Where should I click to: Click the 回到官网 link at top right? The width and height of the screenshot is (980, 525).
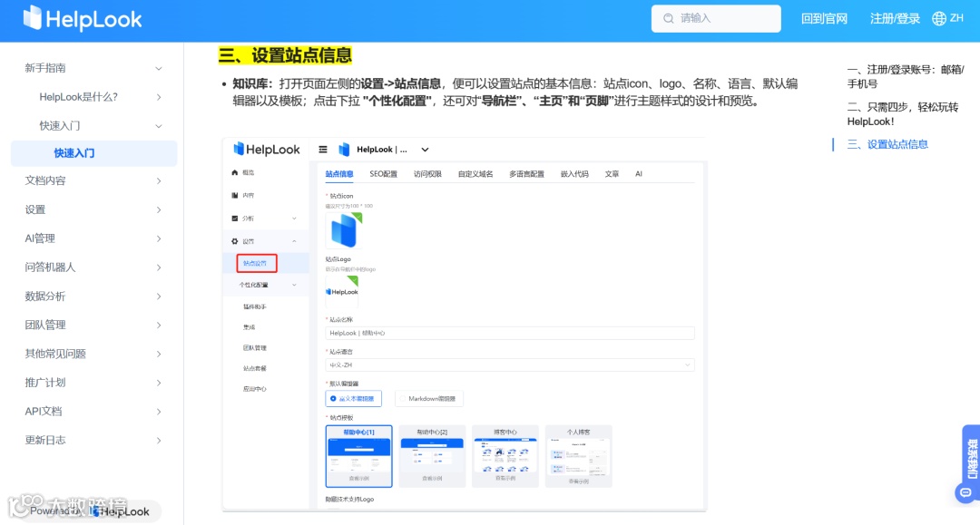coord(823,17)
